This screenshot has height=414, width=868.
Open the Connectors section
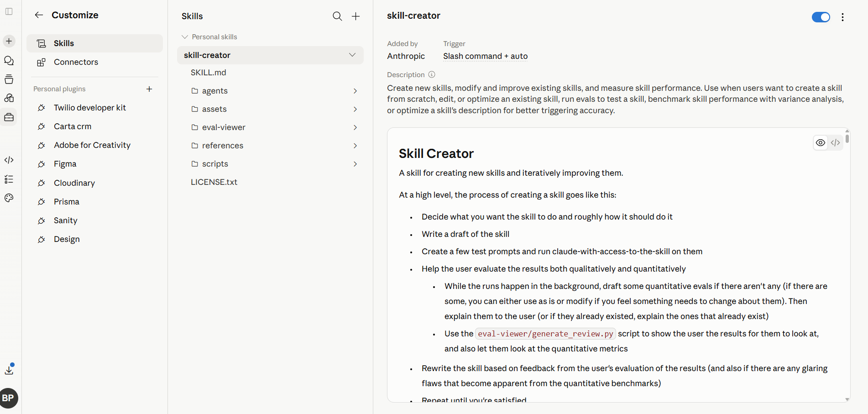pos(94,62)
